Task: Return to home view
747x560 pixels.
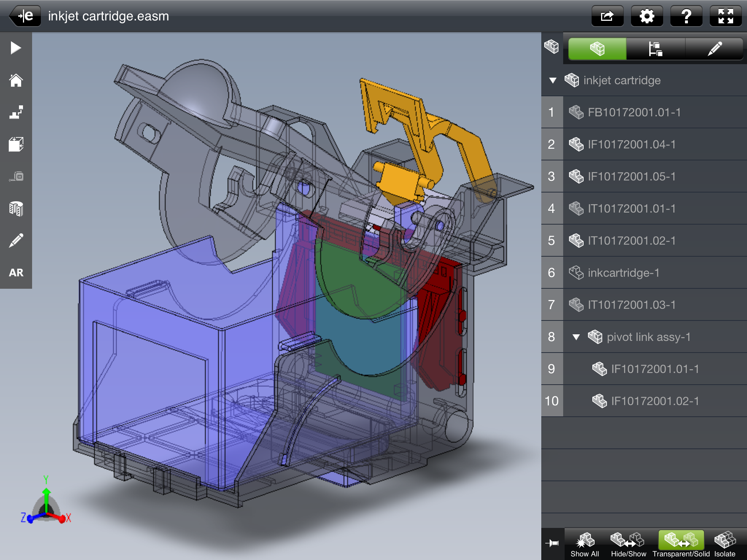Action: 16,80
